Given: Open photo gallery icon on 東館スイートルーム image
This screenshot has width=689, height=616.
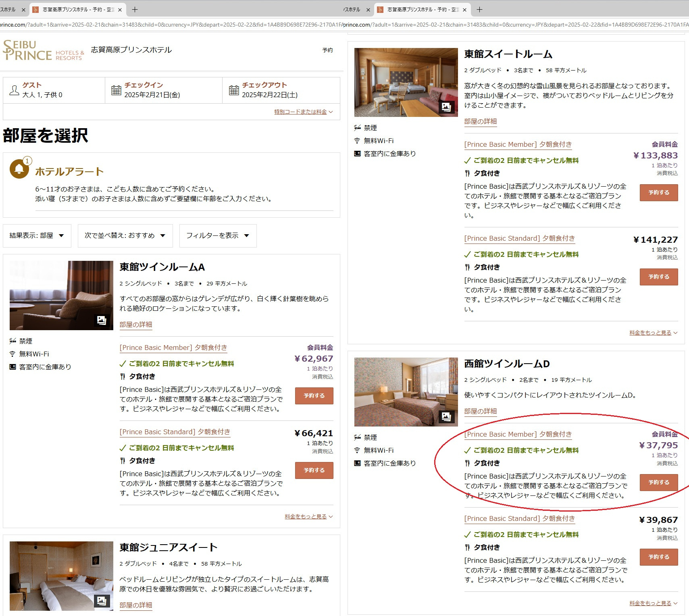Looking at the screenshot, I should (446, 107).
